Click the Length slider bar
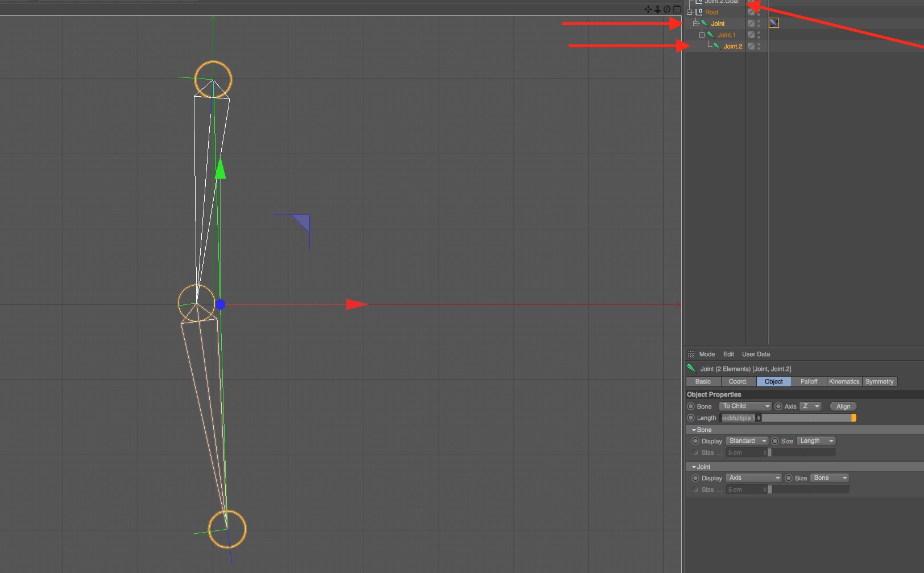924x573 pixels. [809, 418]
